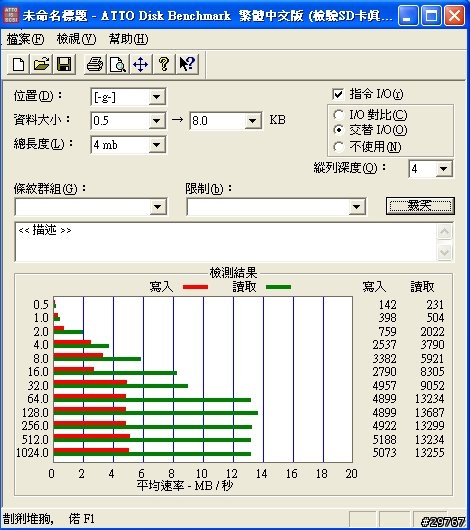The height and width of the screenshot is (530, 470).
Task: Select the 交替 I/O radio button
Action: pos(338,130)
